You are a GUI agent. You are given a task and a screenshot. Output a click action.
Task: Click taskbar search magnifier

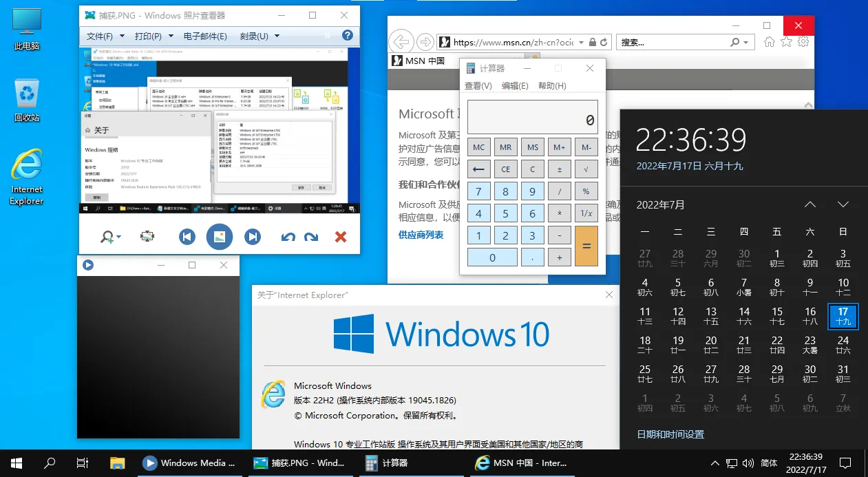point(50,463)
